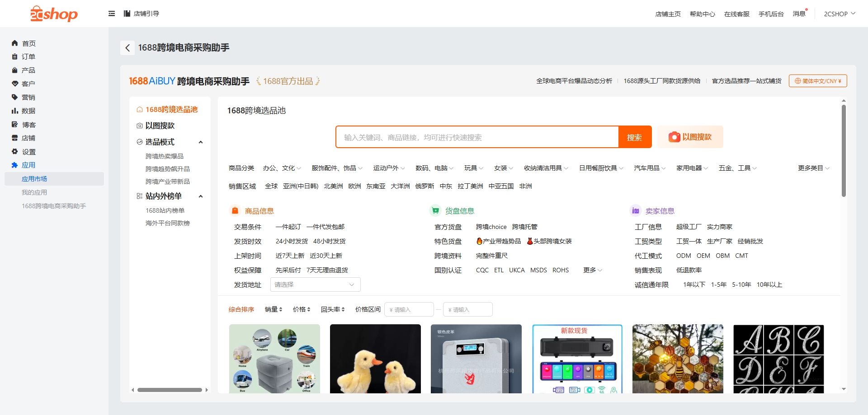Click the 头部跨境女装 dress filter
This screenshot has height=415, width=868.
(x=549, y=241)
